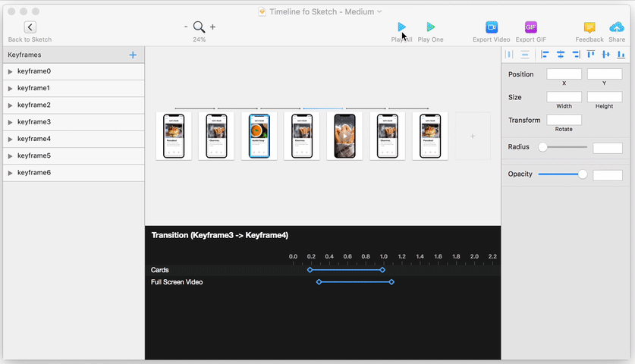Select the fourth keyframe thumbnail on canvas
635x364 pixels.
(x=302, y=136)
